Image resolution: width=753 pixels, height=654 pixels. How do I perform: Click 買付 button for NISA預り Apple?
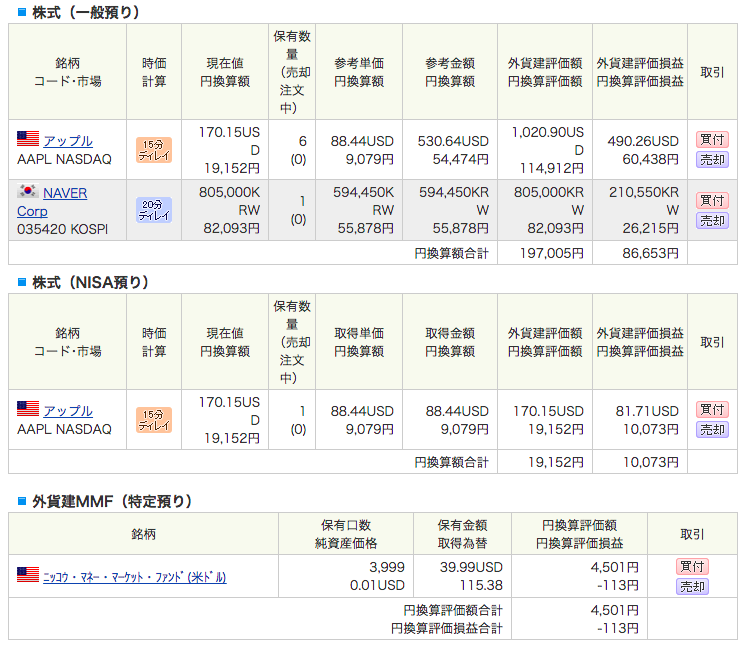[712, 410]
